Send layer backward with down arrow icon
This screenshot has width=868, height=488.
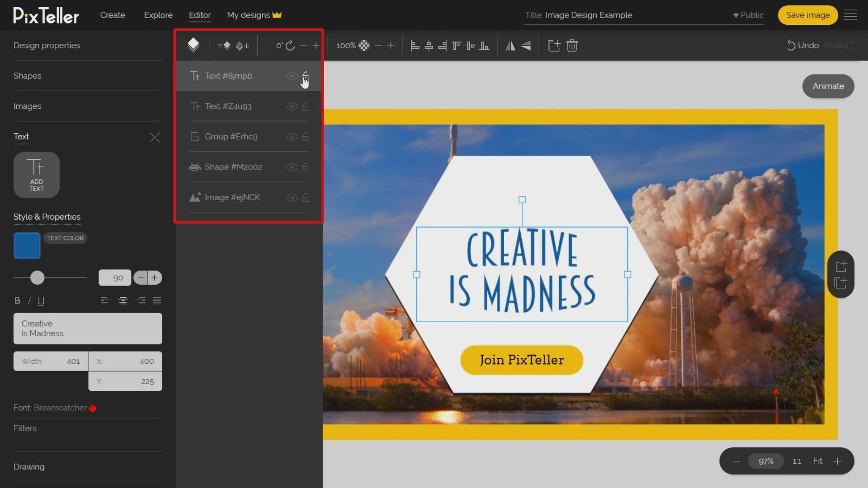[243, 45]
